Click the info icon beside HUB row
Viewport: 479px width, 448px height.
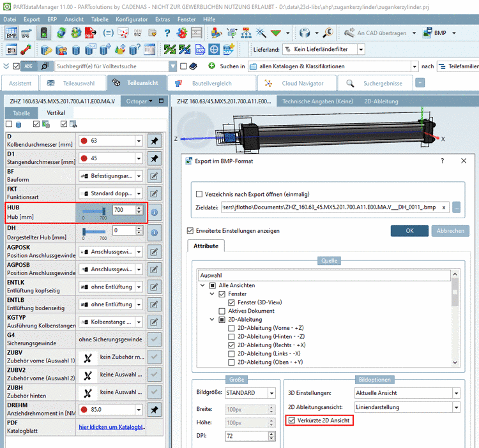tap(154, 213)
